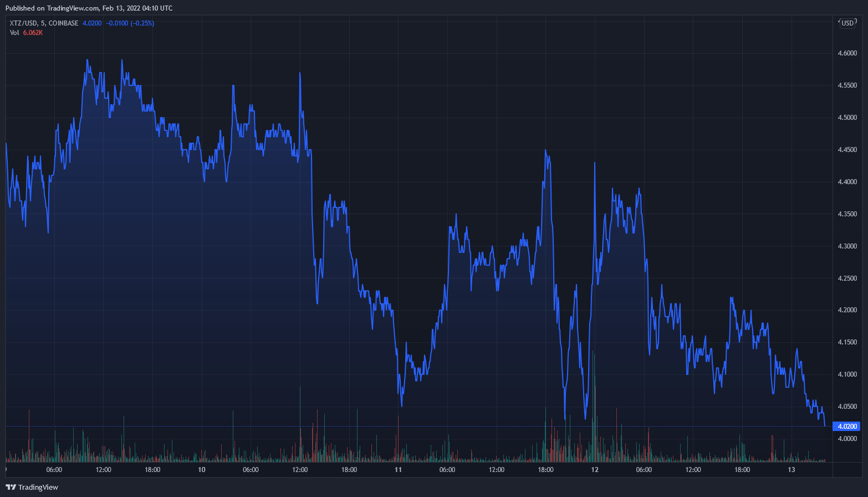Image resolution: width=868 pixels, height=497 pixels.
Task: Click the volume value 6.062K
Action: click(33, 33)
